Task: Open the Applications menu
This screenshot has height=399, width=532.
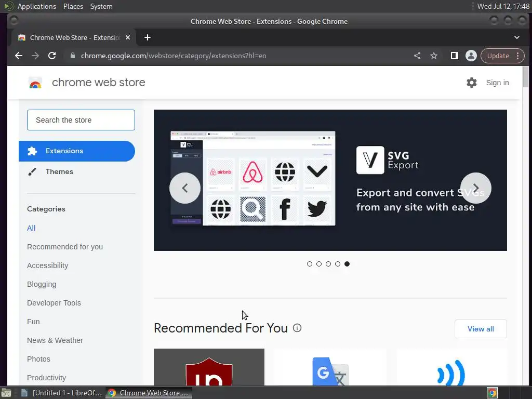Action: (37, 6)
